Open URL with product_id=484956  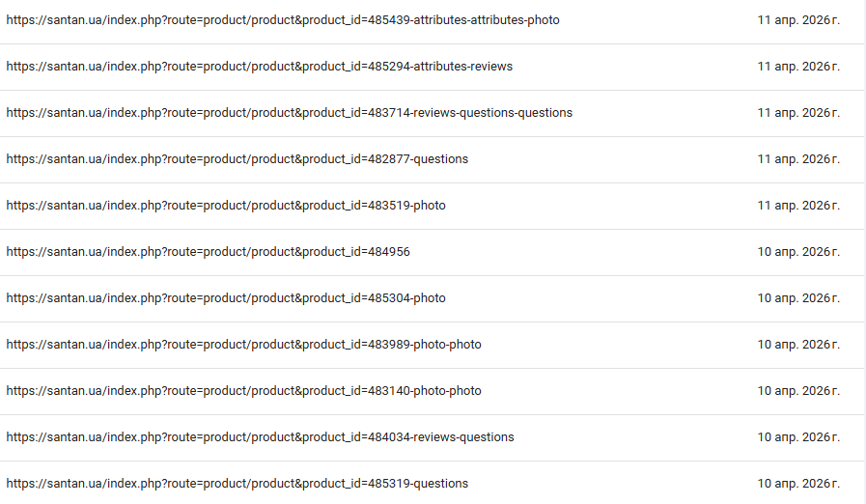point(209,252)
